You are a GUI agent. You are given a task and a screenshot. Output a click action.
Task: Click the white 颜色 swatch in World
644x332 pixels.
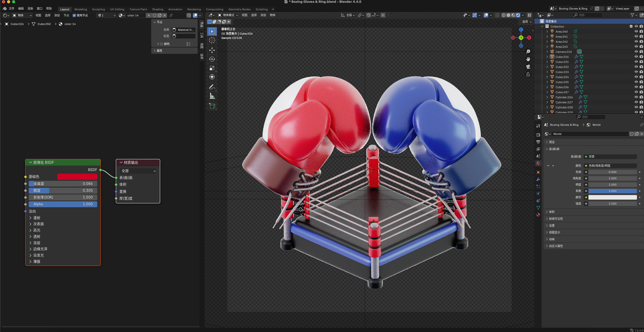pyautogui.click(x=612, y=197)
